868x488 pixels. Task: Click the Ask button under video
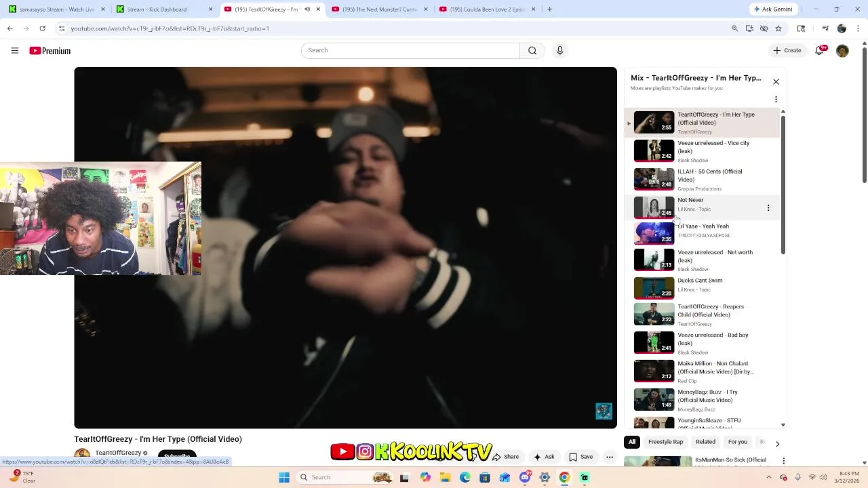point(544,457)
